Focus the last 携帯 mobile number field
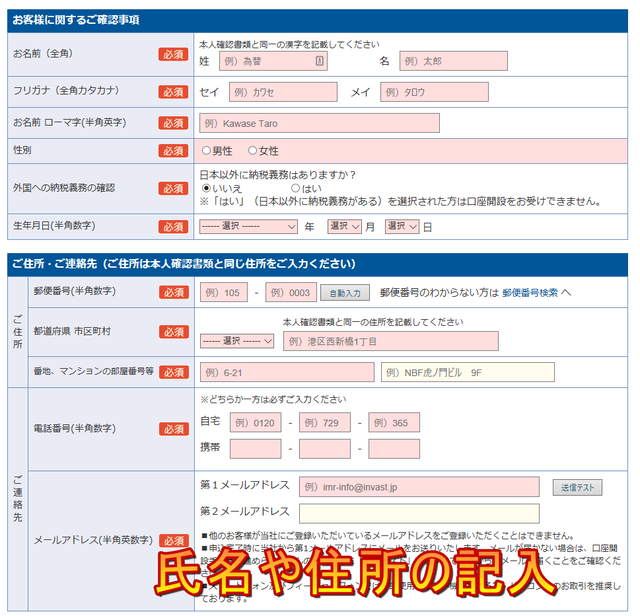640x616 pixels. (x=394, y=449)
